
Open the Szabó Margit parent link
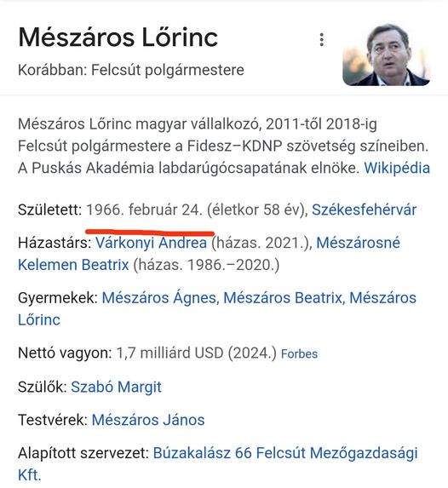(x=116, y=388)
